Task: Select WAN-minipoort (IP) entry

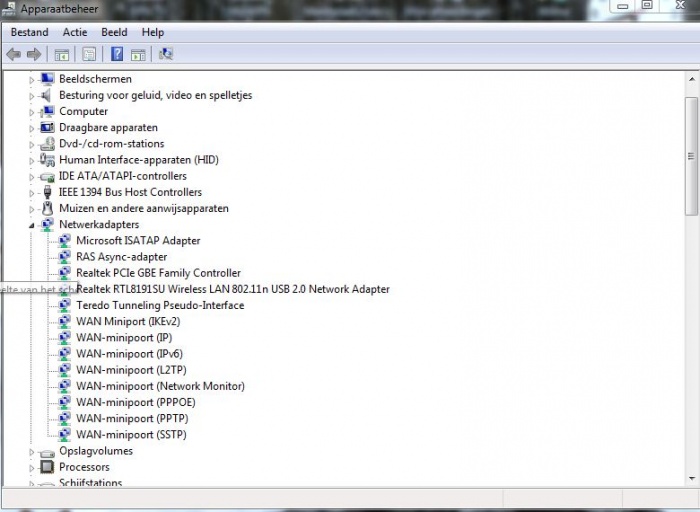Action: [x=124, y=338]
